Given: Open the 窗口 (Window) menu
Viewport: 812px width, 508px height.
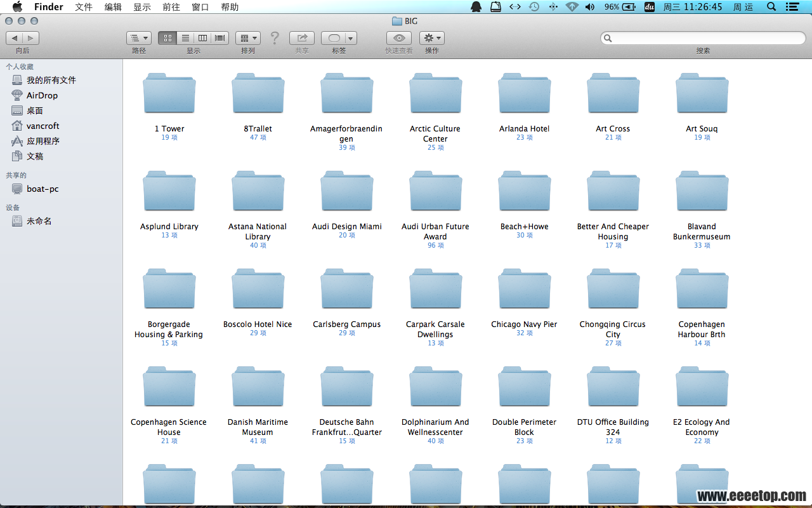Looking at the screenshot, I should [x=200, y=7].
